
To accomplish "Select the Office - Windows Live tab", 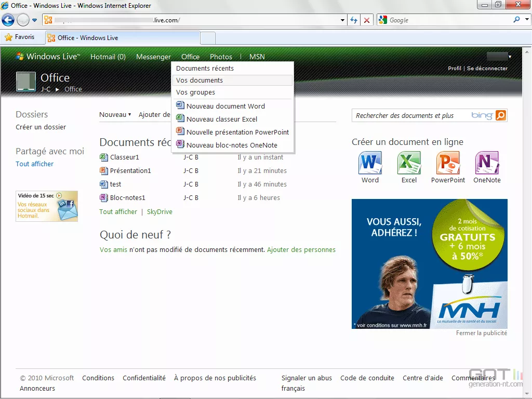I will point(122,37).
